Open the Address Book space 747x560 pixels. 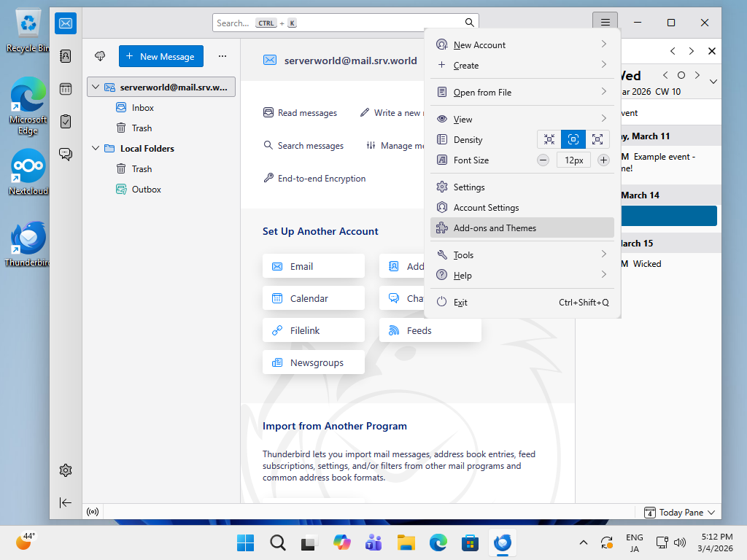point(66,56)
